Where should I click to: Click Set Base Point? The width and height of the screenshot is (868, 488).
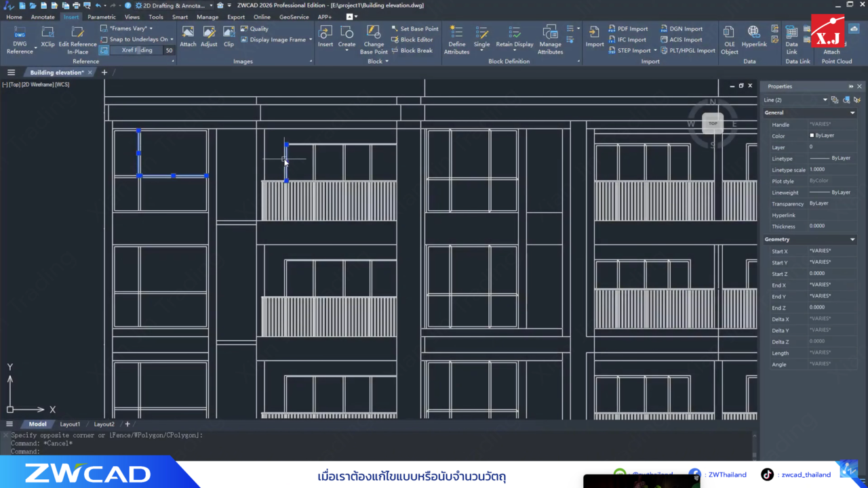click(415, 28)
